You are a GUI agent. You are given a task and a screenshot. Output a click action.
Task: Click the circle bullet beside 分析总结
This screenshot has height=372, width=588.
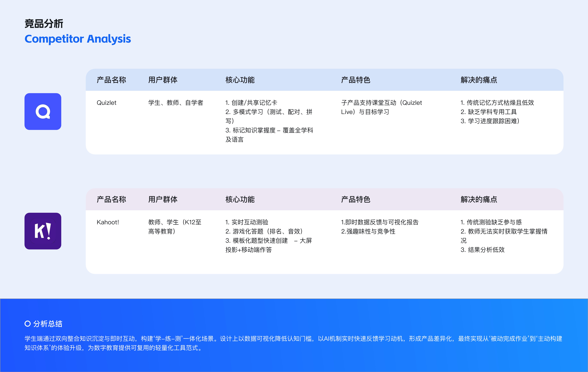tap(28, 324)
